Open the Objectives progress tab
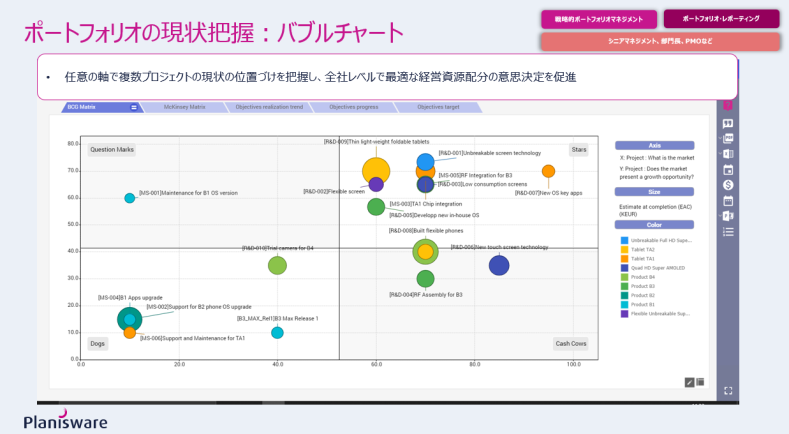This screenshot has height=434, width=789. [354, 107]
